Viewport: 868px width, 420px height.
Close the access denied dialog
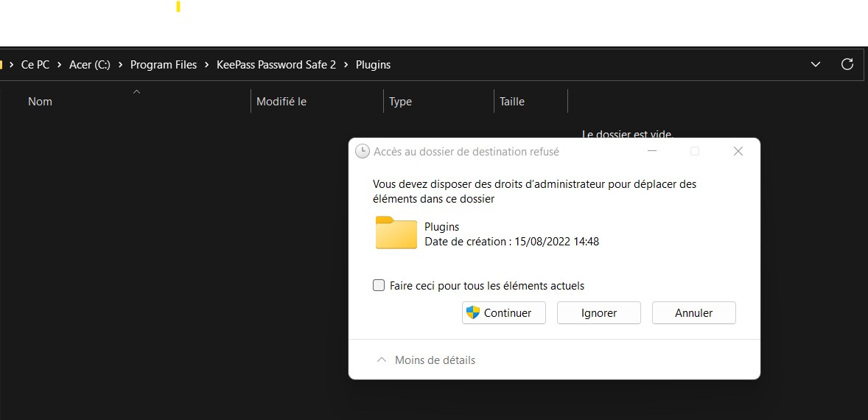point(738,151)
